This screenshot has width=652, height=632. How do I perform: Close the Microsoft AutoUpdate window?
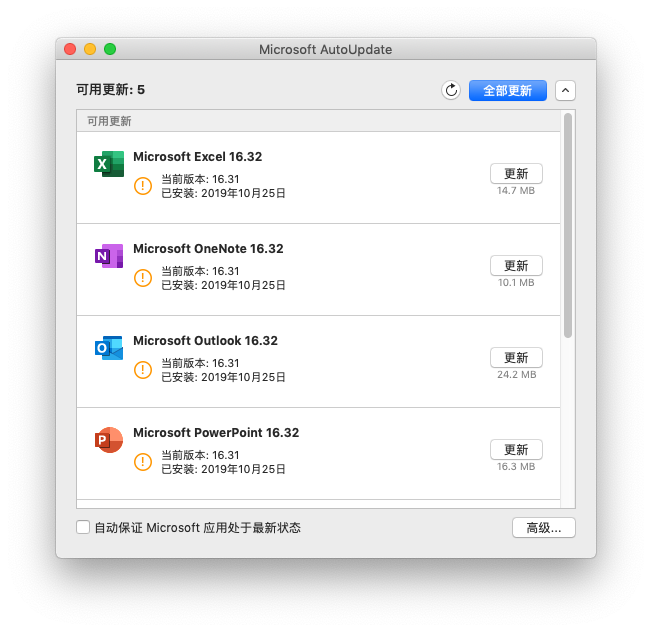tap(70, 49)
